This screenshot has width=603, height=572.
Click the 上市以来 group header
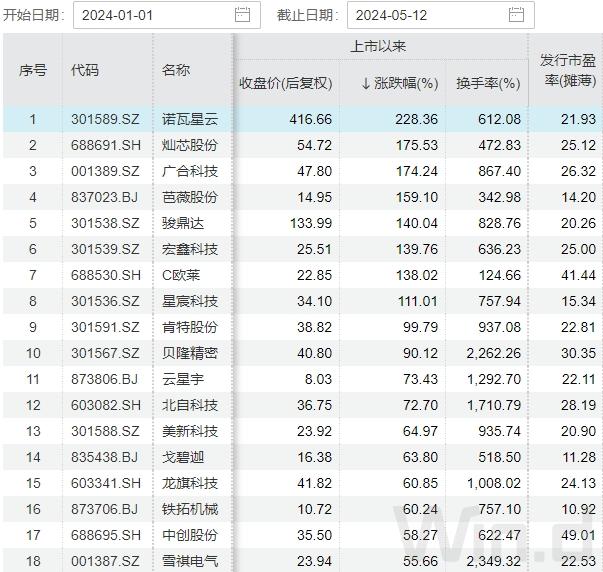(x=378, y=47)
